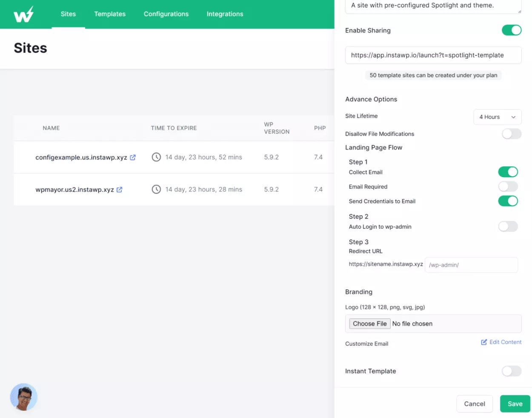
Task: Select '14 day, 23 hours, 28 mins' text
Action: pyautogui.click(x=204, y=190)
